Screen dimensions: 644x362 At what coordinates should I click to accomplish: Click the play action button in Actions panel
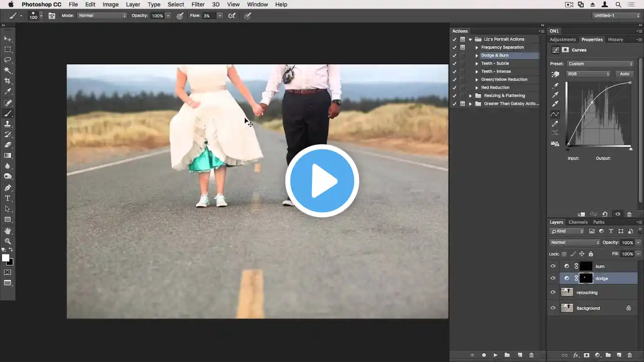click(x=496, y=355)
